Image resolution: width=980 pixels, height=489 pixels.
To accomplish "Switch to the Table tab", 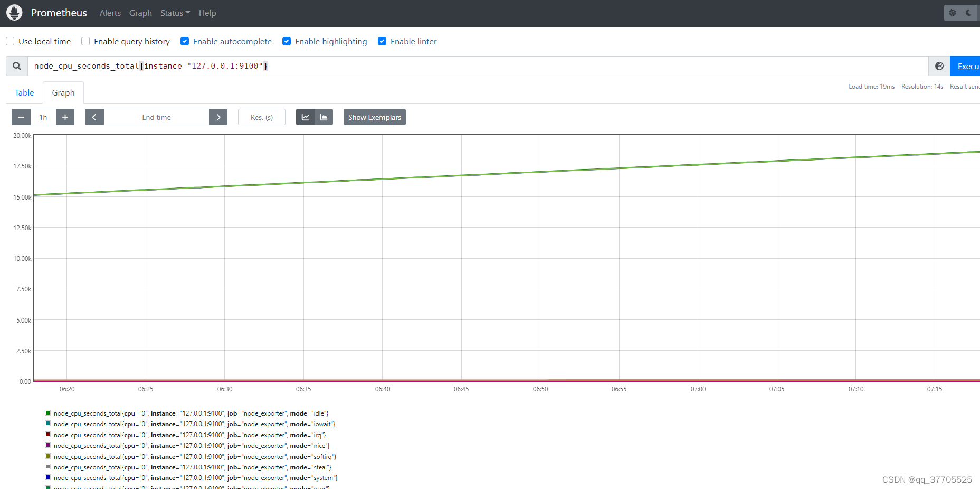I will coord(24,92).
